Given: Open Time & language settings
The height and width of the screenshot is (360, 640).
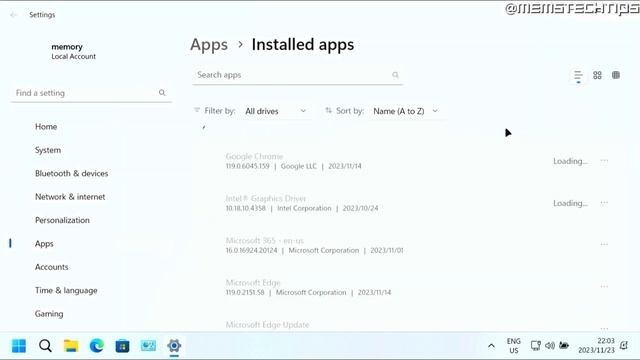Looking at the screenshot, I should (66, 290).
